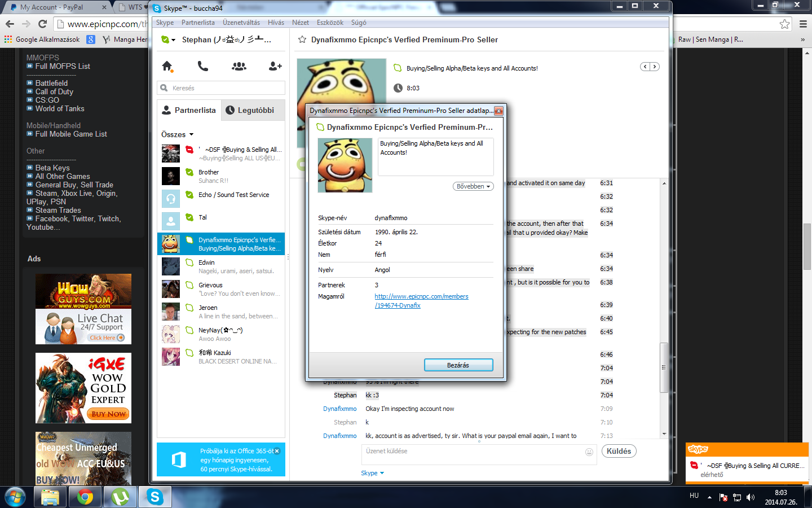The width and height of the screenshot is (812, 508).
Task: Reload the epicnpc page in Chrome
Action: point(42,24)
